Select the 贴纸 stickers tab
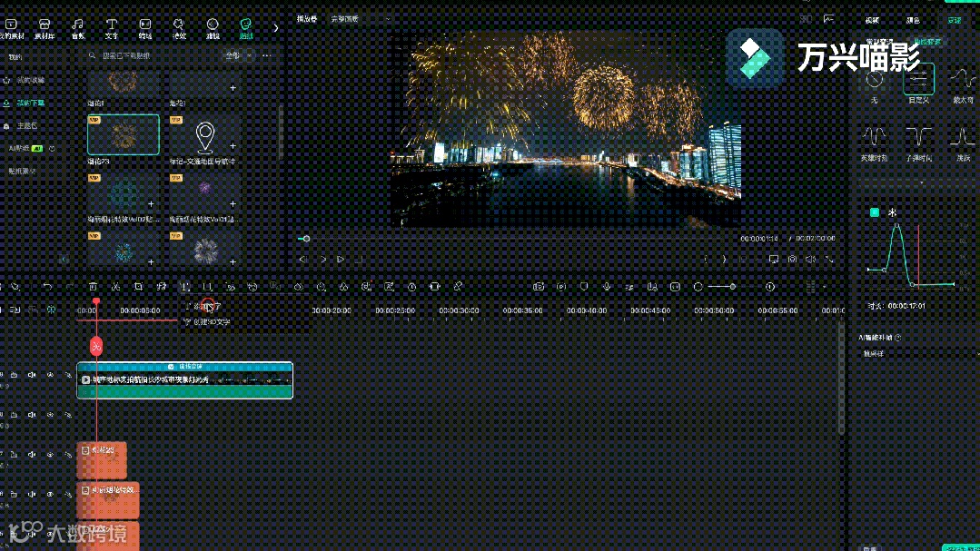Screen dimensions: 980x551 tap(246, 29)
